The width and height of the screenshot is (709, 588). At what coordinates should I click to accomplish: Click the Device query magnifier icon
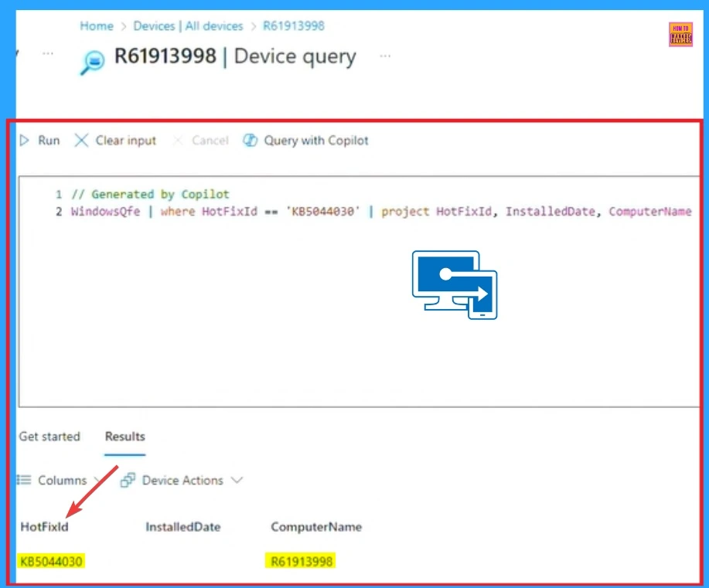click(x=93, y=63)
